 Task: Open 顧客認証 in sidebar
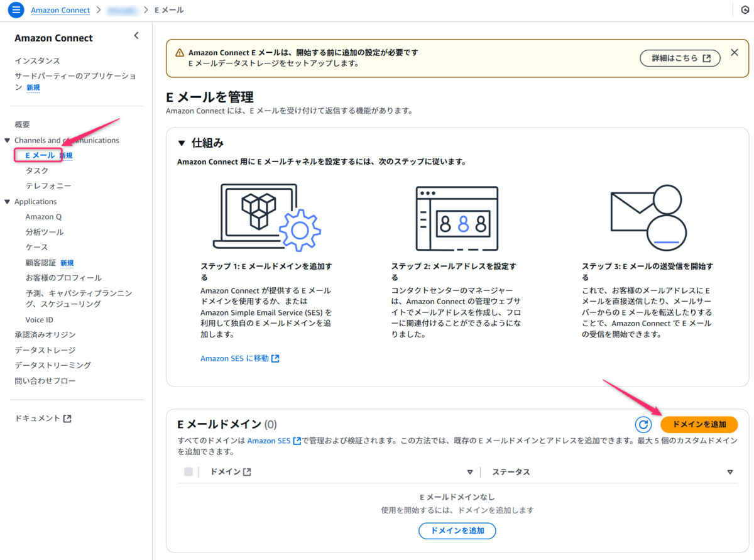click(41, 263)
